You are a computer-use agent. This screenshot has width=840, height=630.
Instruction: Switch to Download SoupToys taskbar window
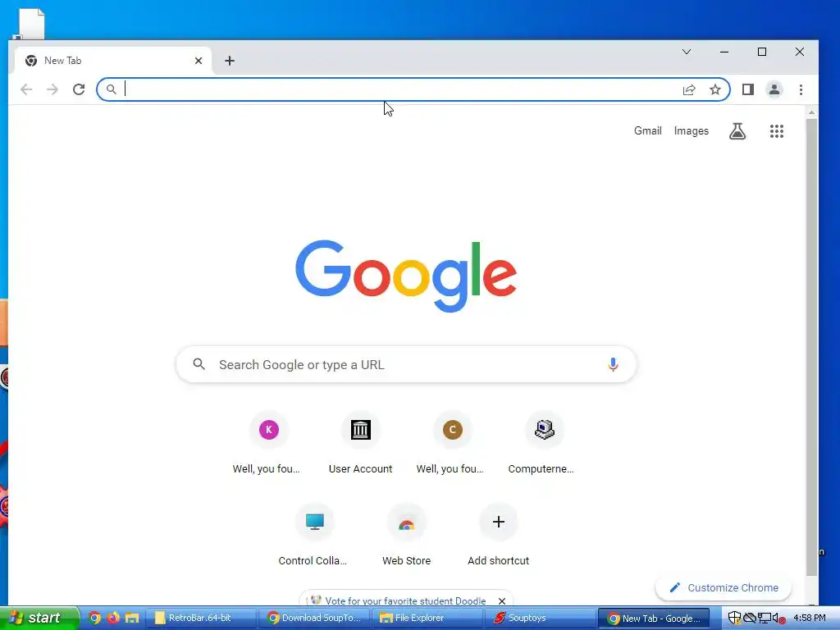pyautogui.click(x=314, y=619)
